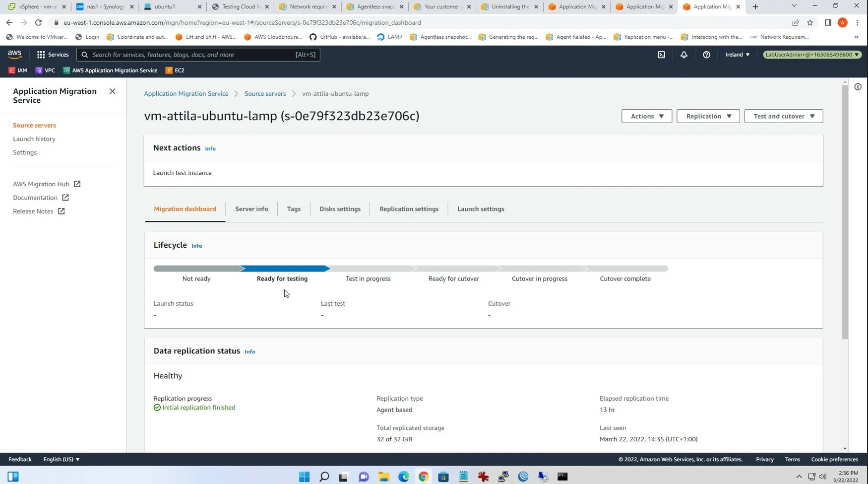This screenshot has height=484, width=868.
Task: Open Chrome side panel icon
Action: 828,22
